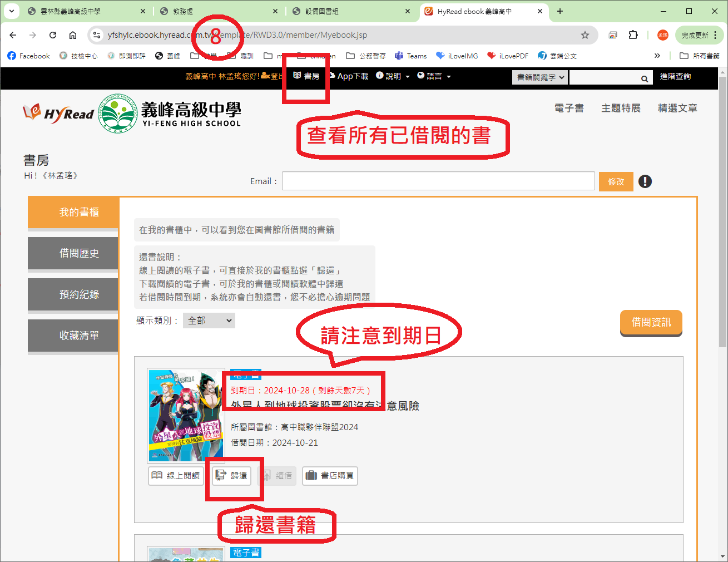Open the 義峰 bookmark
Screen dimensions: 728x562
point(167,56)
